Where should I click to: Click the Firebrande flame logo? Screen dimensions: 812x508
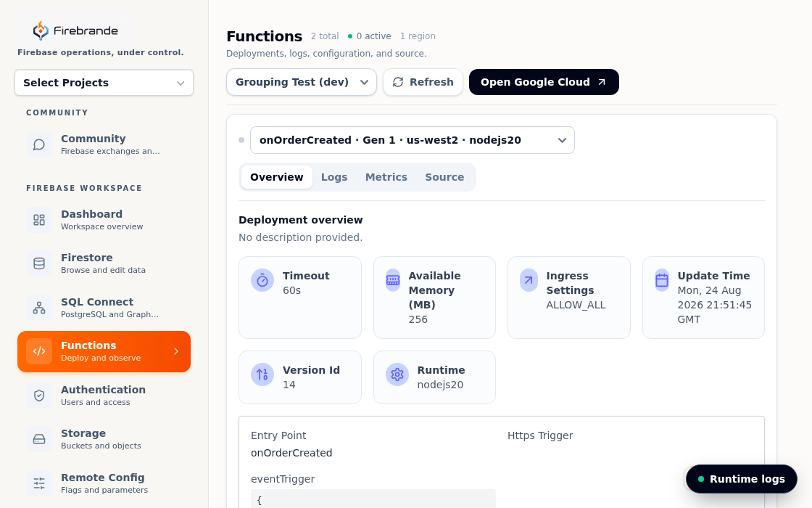[41, 30]
